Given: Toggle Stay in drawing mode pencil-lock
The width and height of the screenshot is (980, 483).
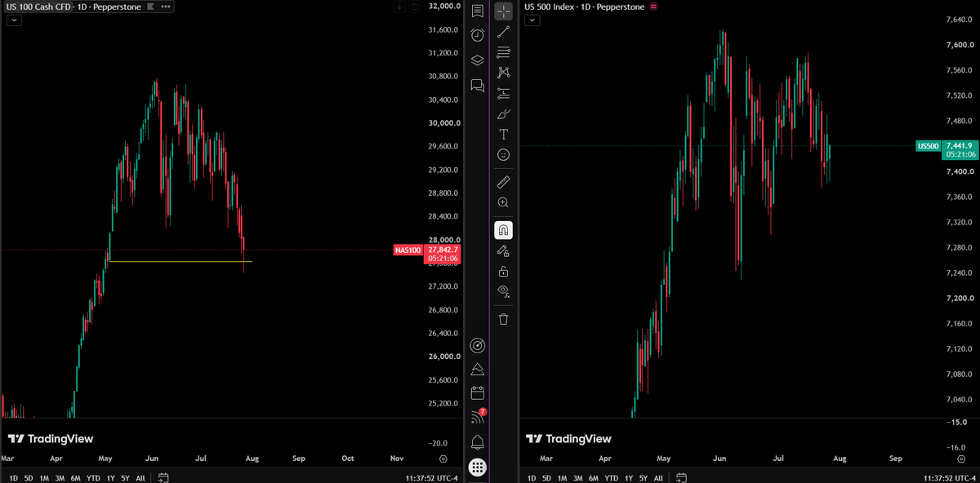Looking at the screenshot, I should tap(504, 250).
